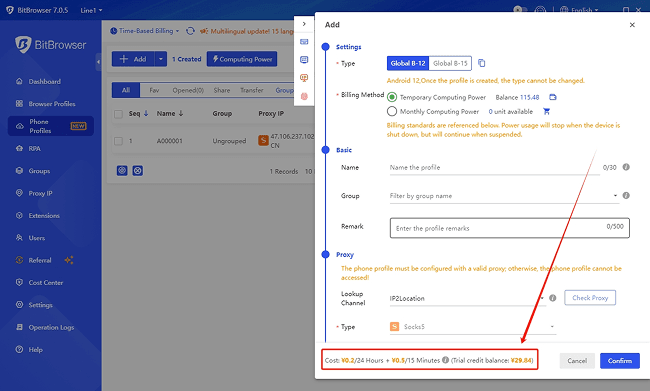
Task: Sort by the Name column arrow
Action: pos(181,113)
